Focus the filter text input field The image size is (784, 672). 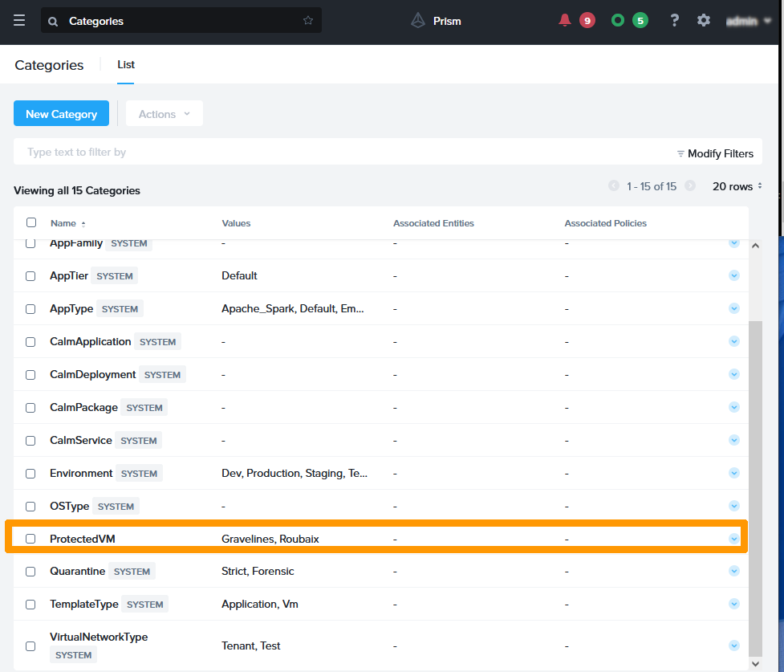click(x=321, y=153)
